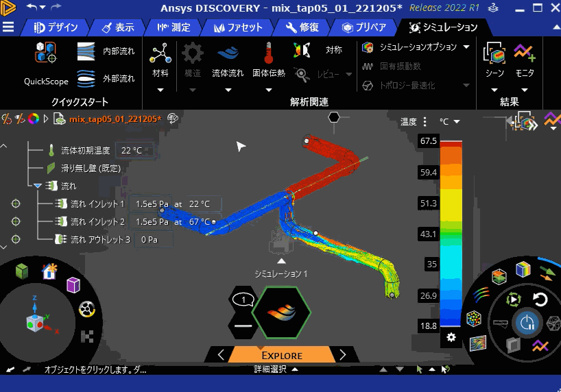Open the 材料 materials tool
Screen dimensions: 561x392
(x=160, y=60)
